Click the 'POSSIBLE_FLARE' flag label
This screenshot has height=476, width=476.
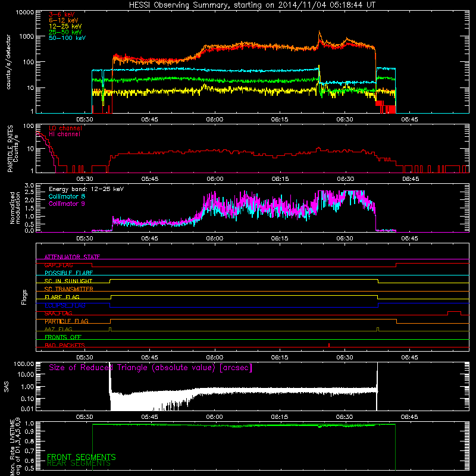(x=68, y=273)
